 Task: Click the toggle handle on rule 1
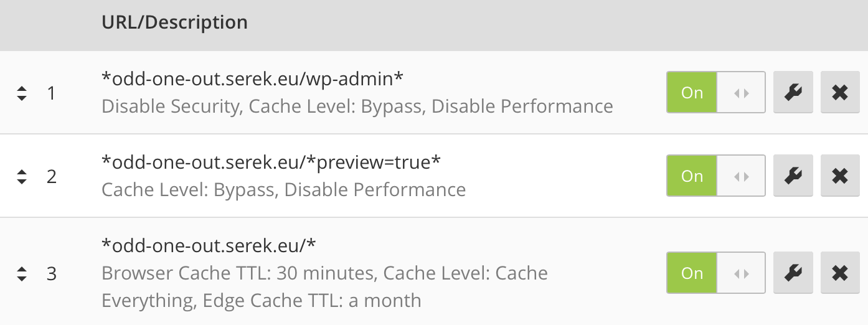pyautogui.click(x=741, y=93)
